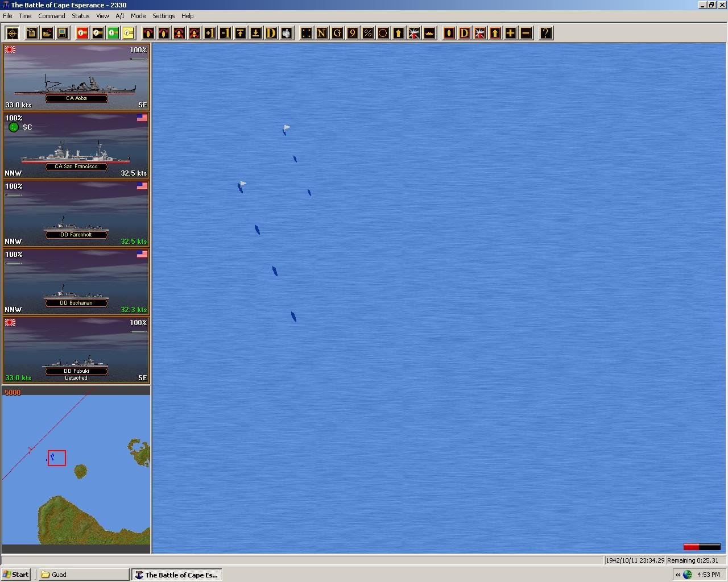Click the green-background clock icon

113,33
